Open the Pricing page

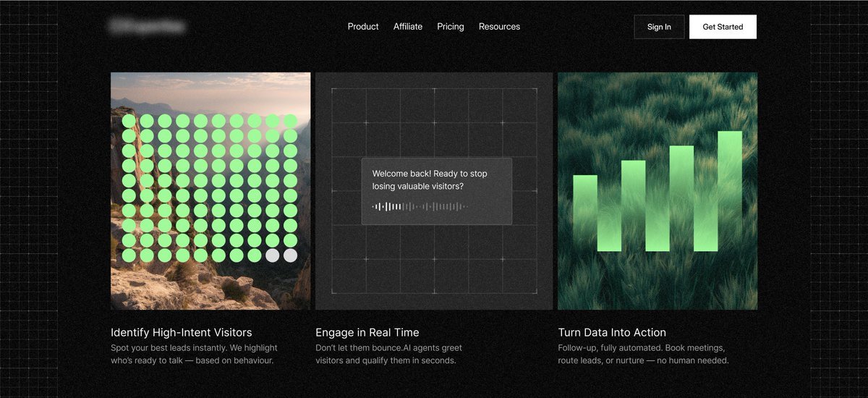pyautogui.click(x=451, y=27)
